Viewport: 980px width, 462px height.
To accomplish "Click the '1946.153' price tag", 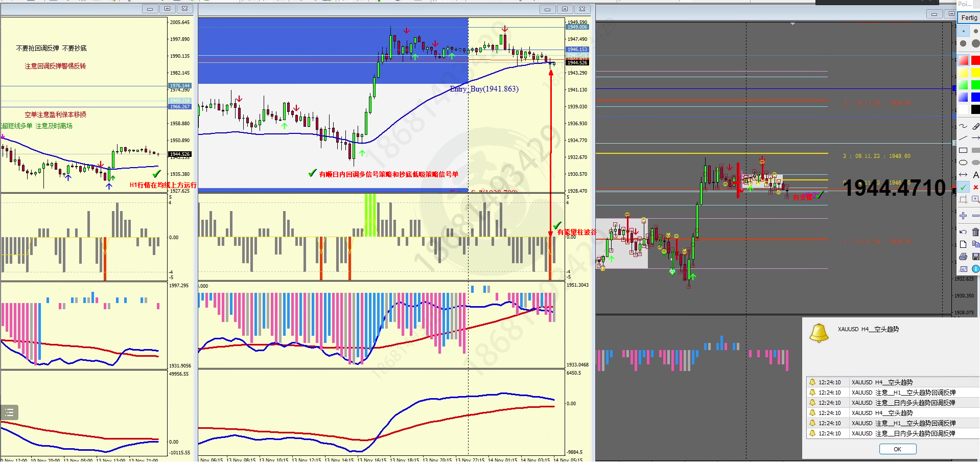I will tap(577, 50).
